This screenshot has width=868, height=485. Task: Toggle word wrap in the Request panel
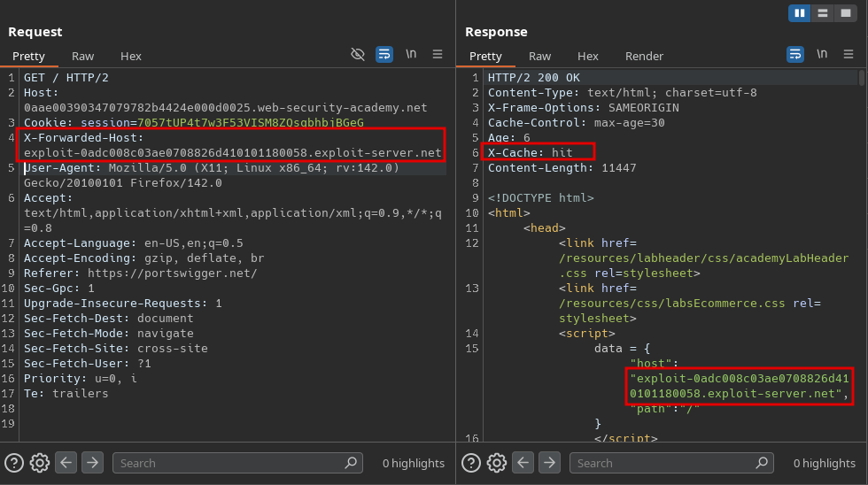[384, 54]
